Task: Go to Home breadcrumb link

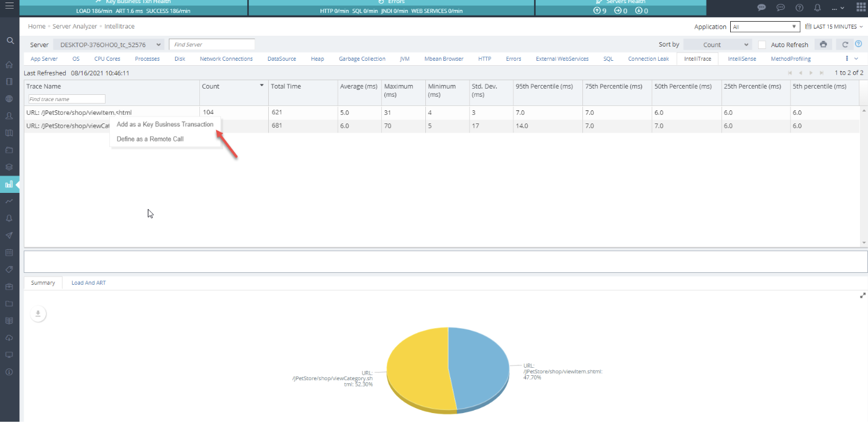Action: tap(37, 27)
